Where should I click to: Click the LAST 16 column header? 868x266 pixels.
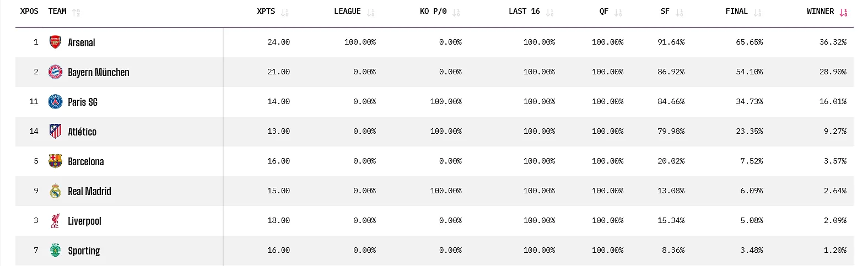524,12
